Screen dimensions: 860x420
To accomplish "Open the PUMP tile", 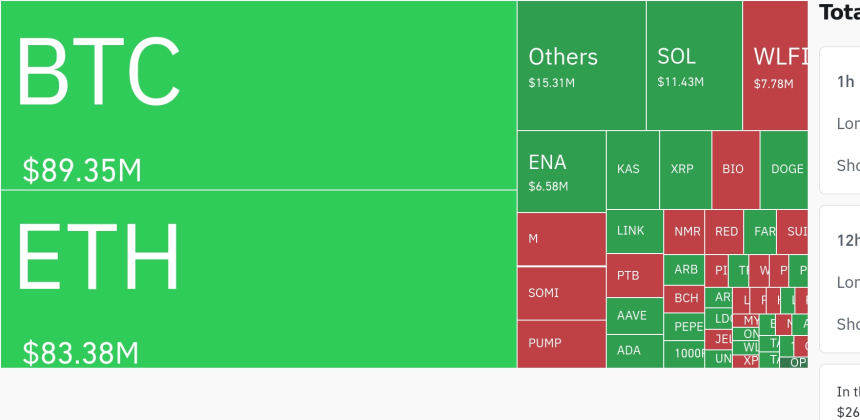I will click(x=561, y=343).
